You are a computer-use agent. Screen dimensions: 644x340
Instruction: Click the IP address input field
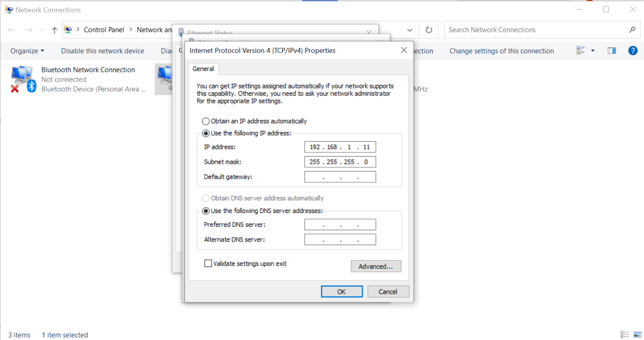click(340, 147)
